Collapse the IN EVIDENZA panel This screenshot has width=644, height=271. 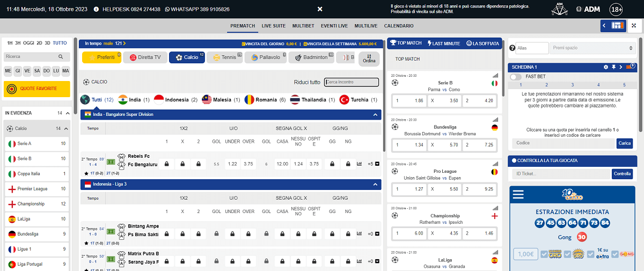pyautogui.click(x=67, y=113)
